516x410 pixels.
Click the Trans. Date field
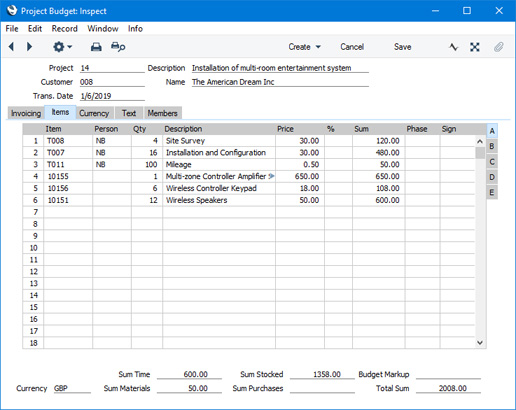click(x=112, y=96)
